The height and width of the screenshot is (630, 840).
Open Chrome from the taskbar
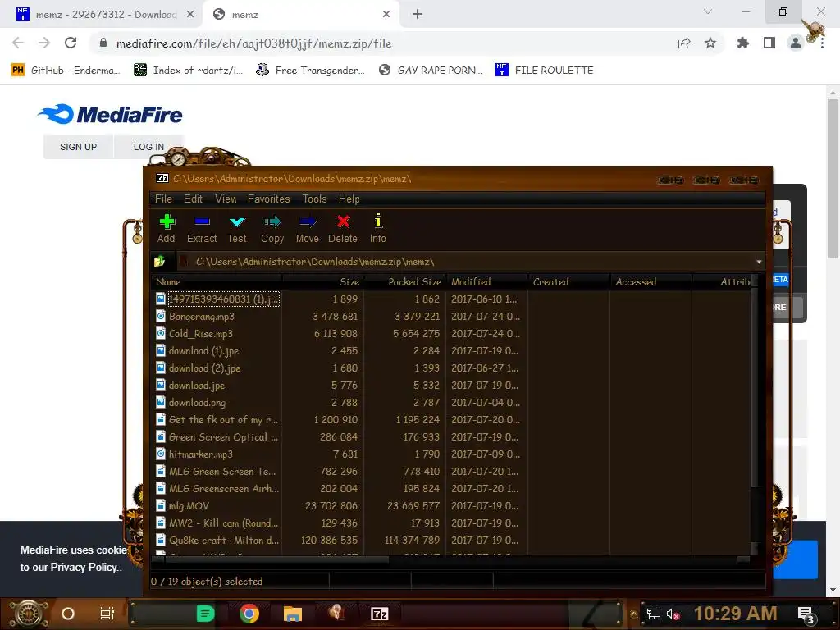(x=249, y=614)
